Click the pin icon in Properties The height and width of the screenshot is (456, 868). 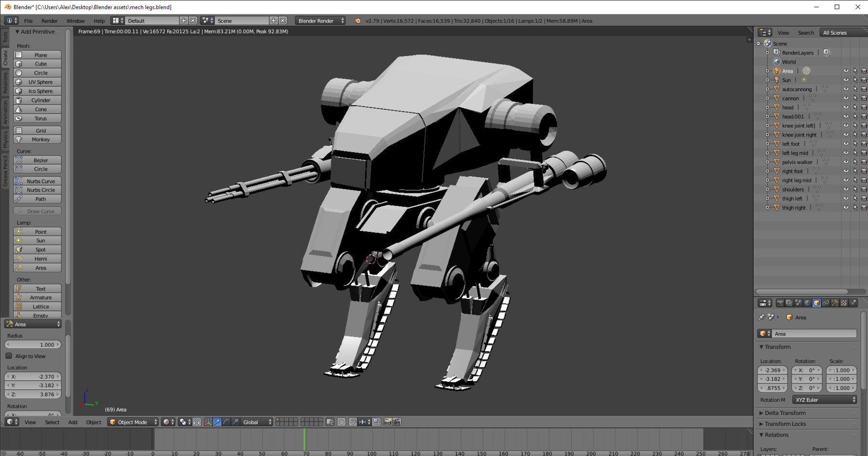(x=761, y=317)
